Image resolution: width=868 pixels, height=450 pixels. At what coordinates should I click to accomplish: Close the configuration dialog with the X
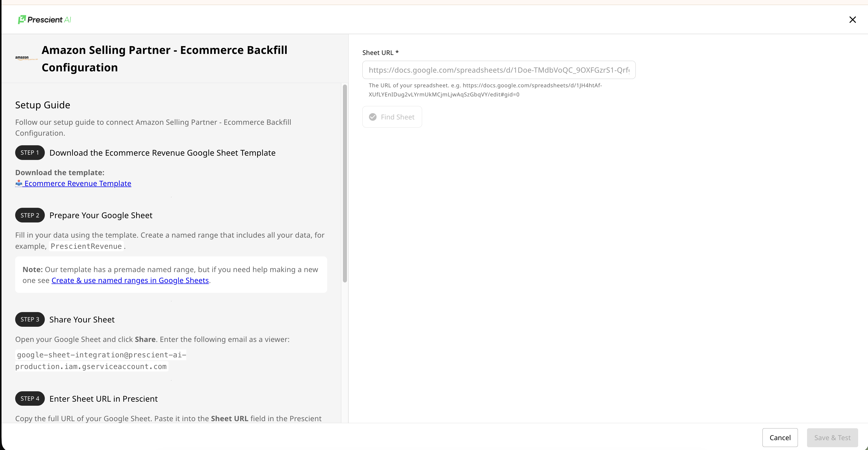tap(853, 19)
